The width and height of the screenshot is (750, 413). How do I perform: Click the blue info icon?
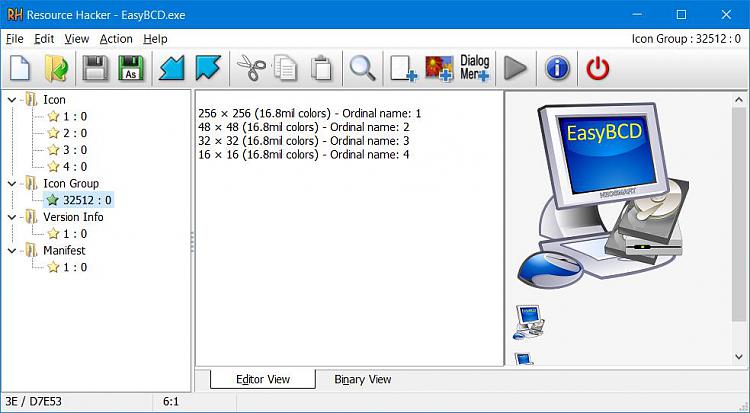click(x=557, y=68)
